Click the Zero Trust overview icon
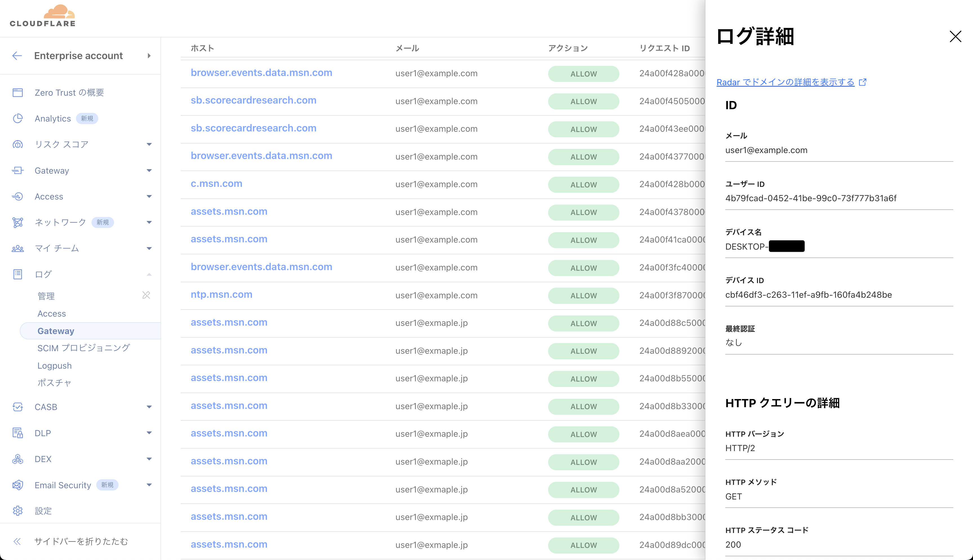The height and width of the screenshot is (560, 973). (18, 93)
